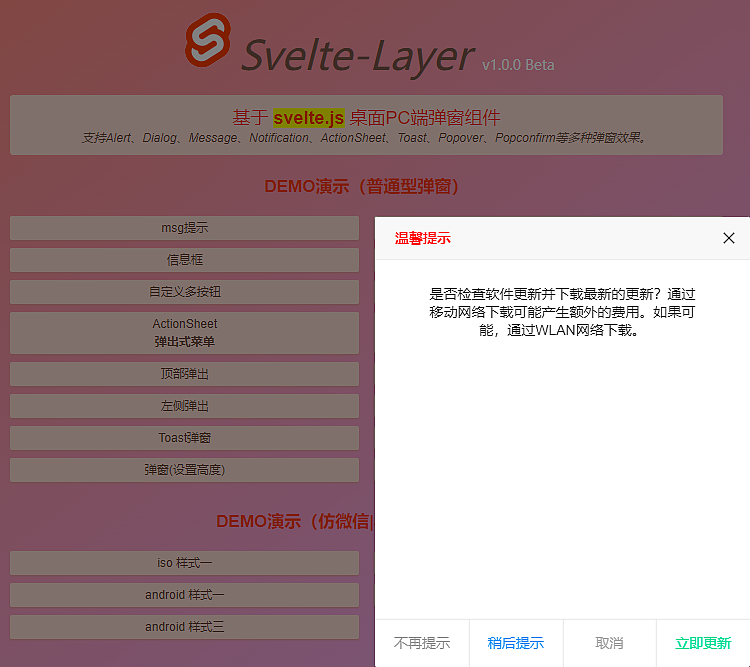750x667 pixels.
Task: Click the 支持Alert、Dialog subtitle line
Action: coord(366,138)
